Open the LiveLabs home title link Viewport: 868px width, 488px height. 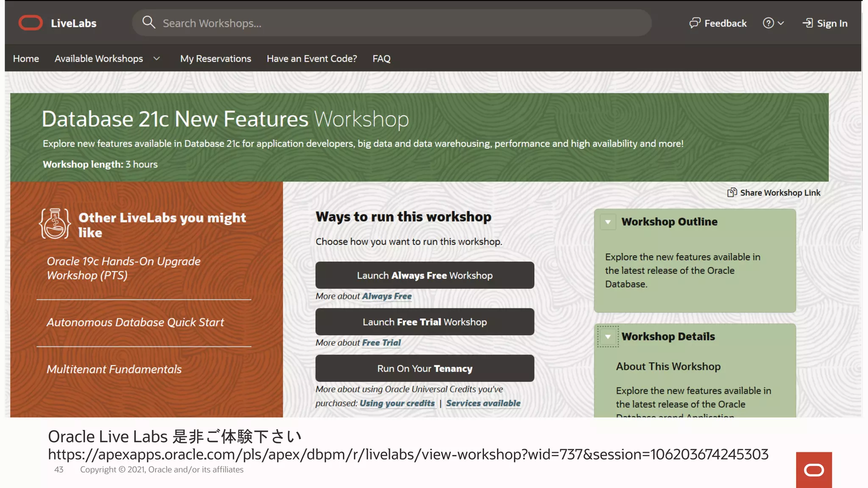pyautogui.click(x=74, y=23)
